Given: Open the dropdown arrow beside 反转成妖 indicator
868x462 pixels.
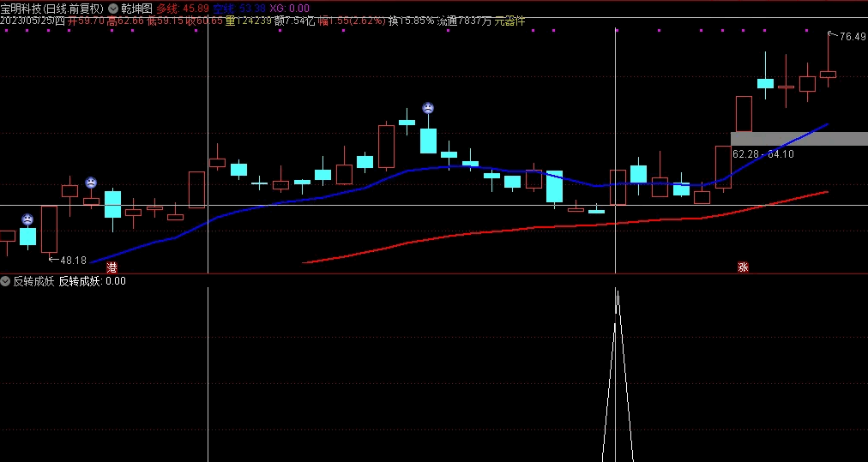Looking at the screenshot, I should tap(5, 281).
